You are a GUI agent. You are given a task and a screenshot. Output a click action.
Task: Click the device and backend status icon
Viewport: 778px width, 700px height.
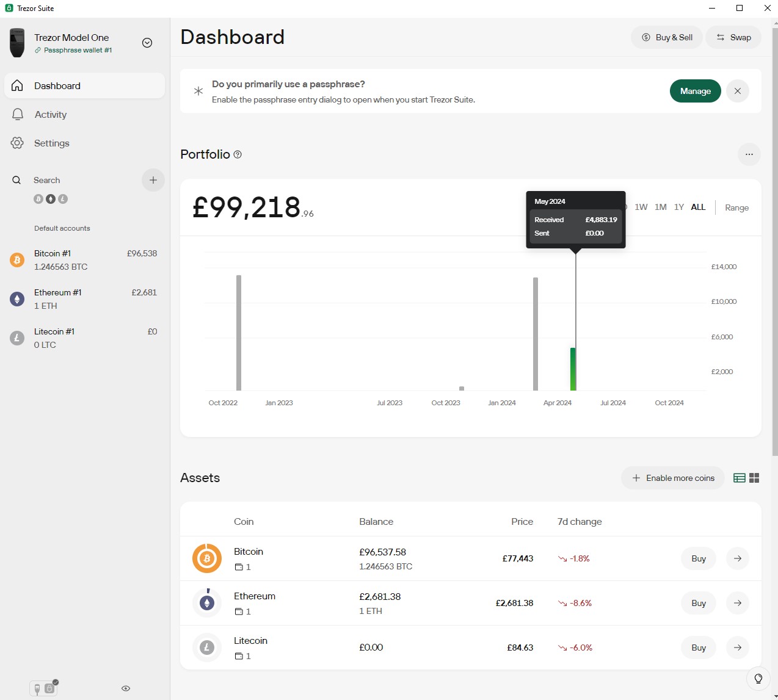(44, 688)
